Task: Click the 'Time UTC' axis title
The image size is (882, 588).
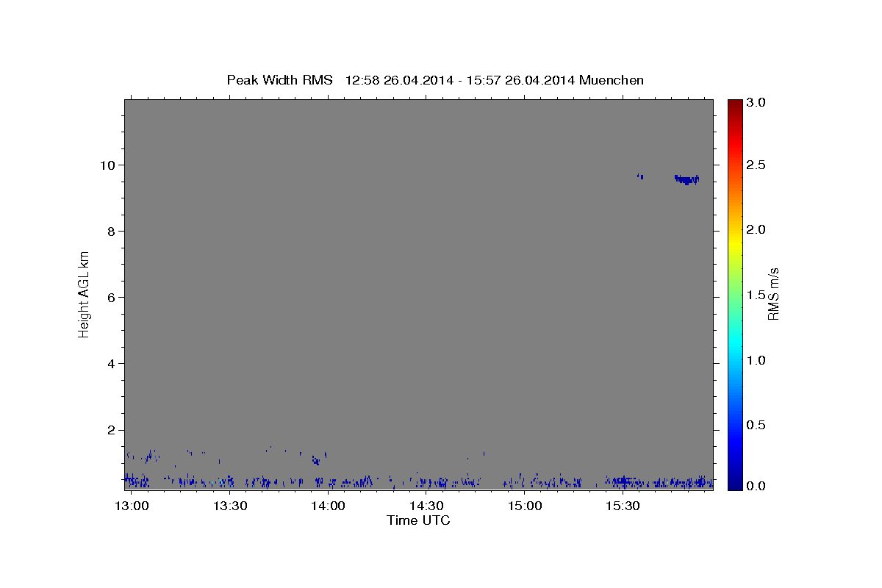Action: coord(418,520)
